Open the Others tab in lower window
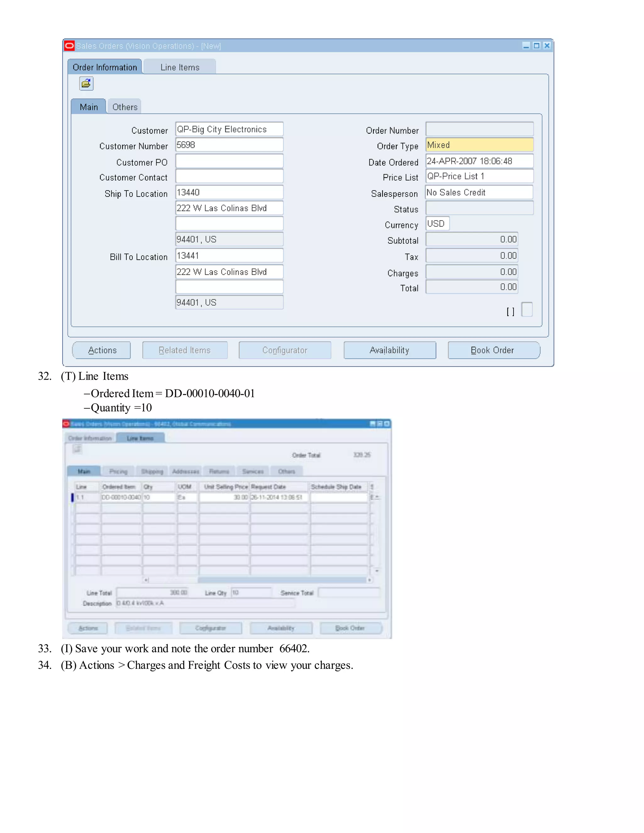The width and height of the screenshot is (644, 833). click(286, 472)
